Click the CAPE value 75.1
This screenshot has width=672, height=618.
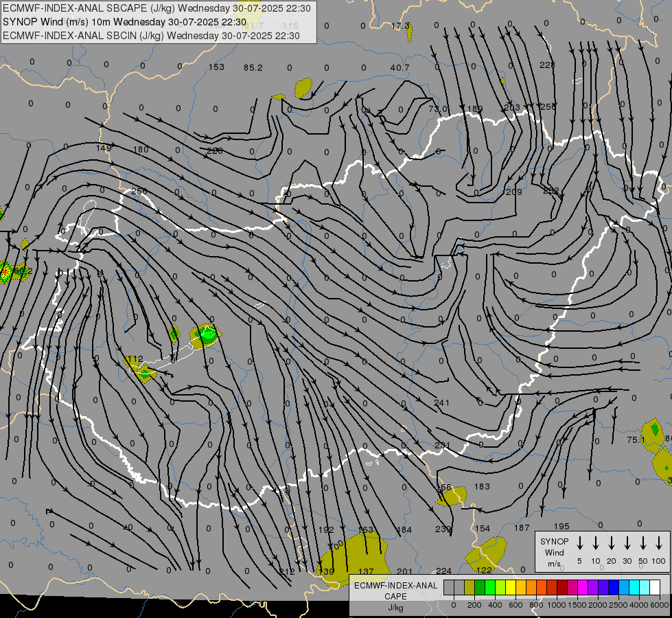pos(636,439)
